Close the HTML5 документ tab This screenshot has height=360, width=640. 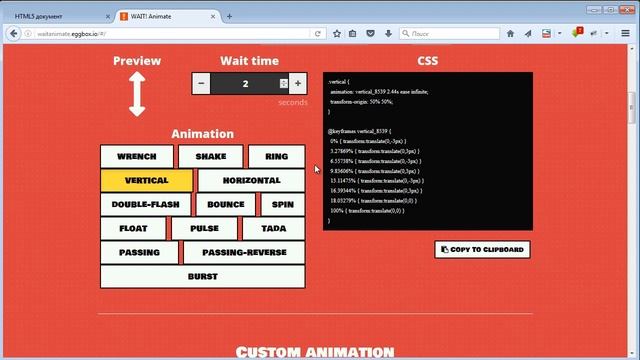pyautogui.click(x=108, y=16)
